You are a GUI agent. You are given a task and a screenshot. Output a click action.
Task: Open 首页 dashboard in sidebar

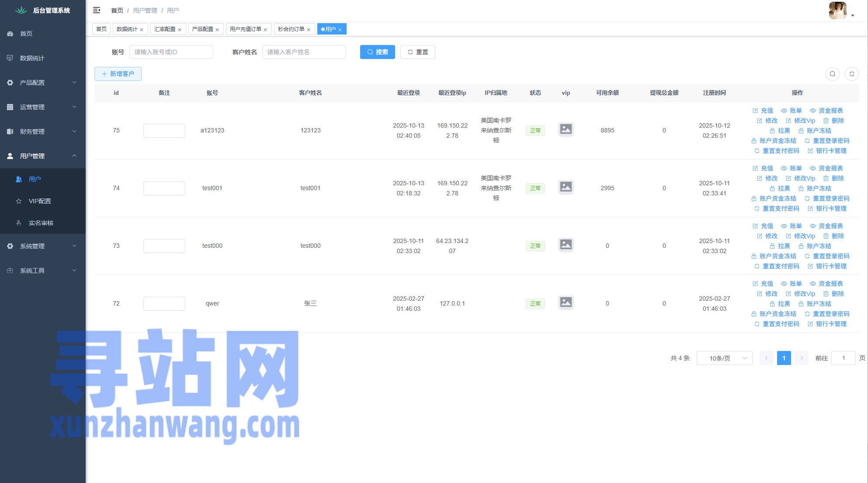coord(26,34)
